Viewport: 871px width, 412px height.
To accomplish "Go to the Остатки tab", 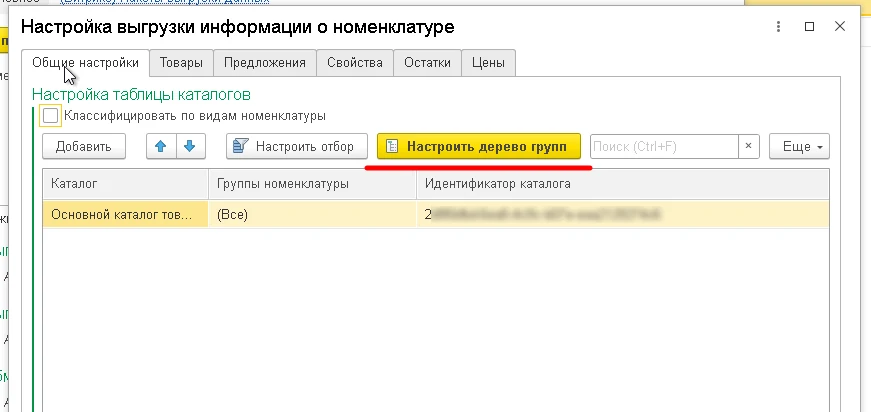I will click(x=427, y=63).
